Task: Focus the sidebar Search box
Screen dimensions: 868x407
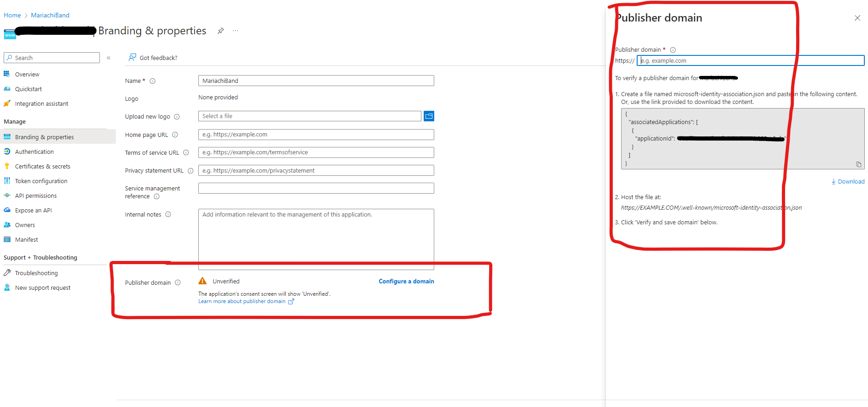Action: (x=52, y=58)
